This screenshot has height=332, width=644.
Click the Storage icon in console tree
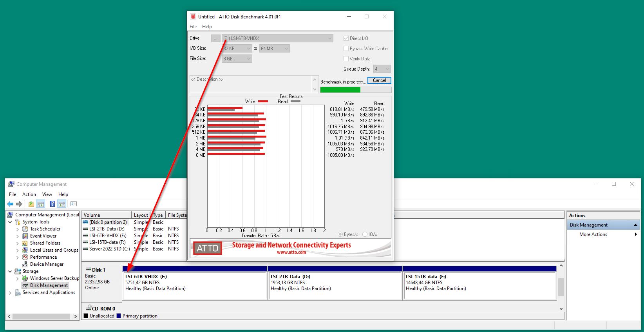(18, 271)
